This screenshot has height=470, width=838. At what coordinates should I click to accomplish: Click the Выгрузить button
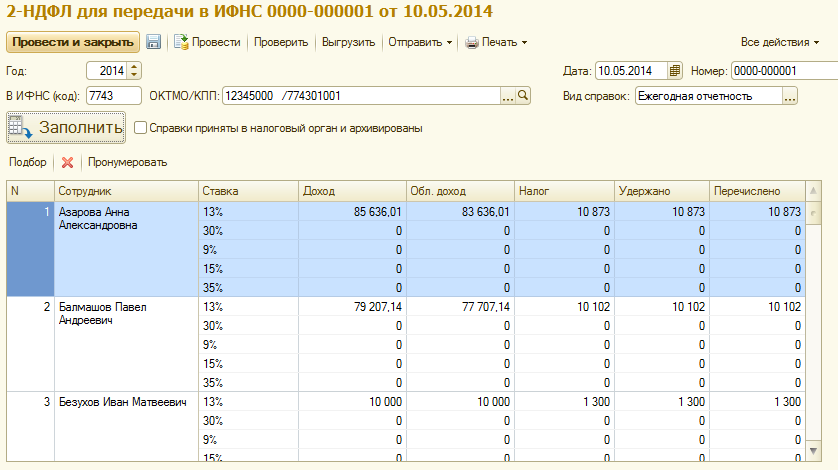pos(348,42)
